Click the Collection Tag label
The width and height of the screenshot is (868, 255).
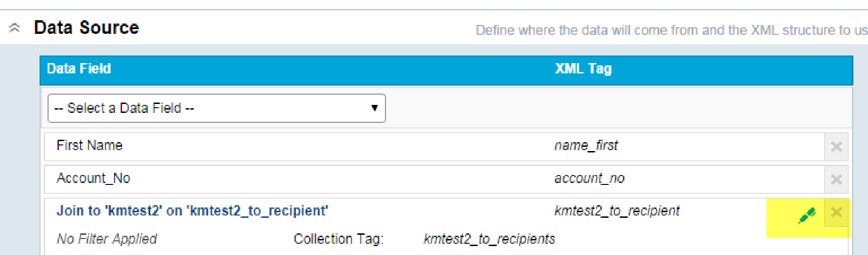point(338,239)
